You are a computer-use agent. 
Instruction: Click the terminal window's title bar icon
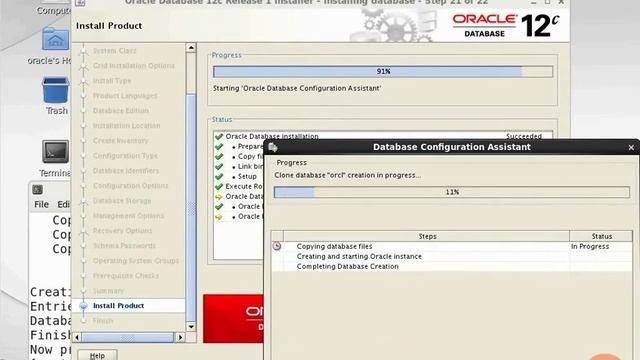(38, 189)
